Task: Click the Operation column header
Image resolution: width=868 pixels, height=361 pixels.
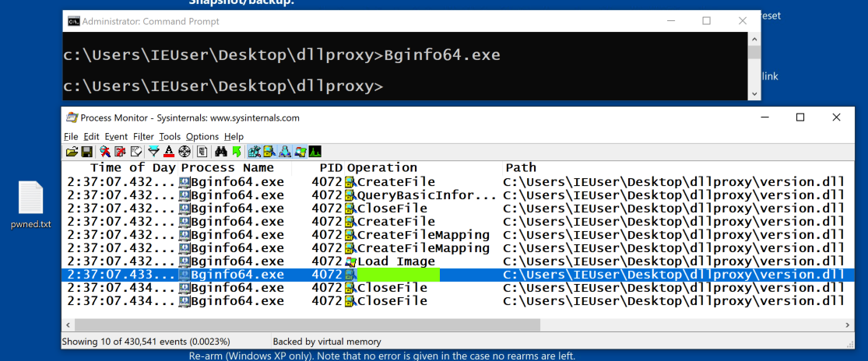Action: coord(382,167)
